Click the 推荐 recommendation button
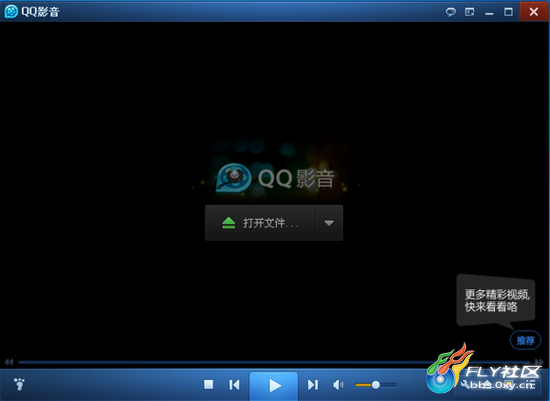The height and width of the screenshot is (401, 550). (525, 340)
